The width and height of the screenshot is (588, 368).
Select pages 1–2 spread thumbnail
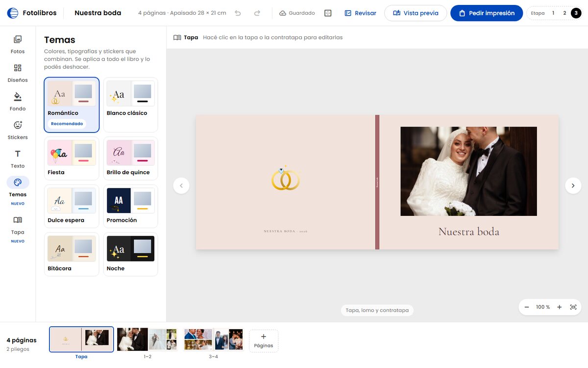[147, 340]
